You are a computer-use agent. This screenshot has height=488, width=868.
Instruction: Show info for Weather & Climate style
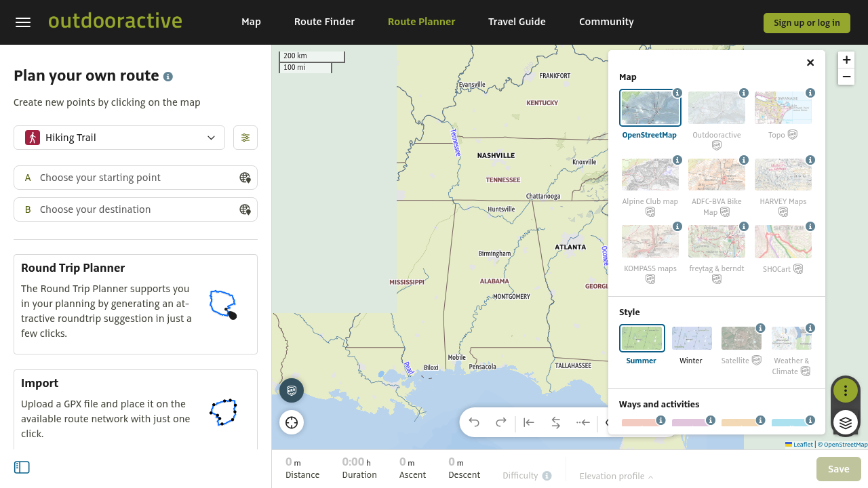point(811,328)
